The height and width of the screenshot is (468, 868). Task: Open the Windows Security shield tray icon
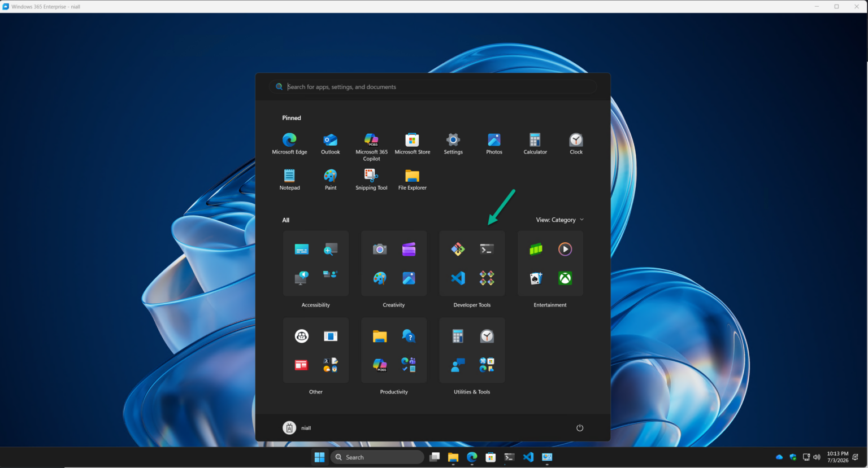coord(793,457)
